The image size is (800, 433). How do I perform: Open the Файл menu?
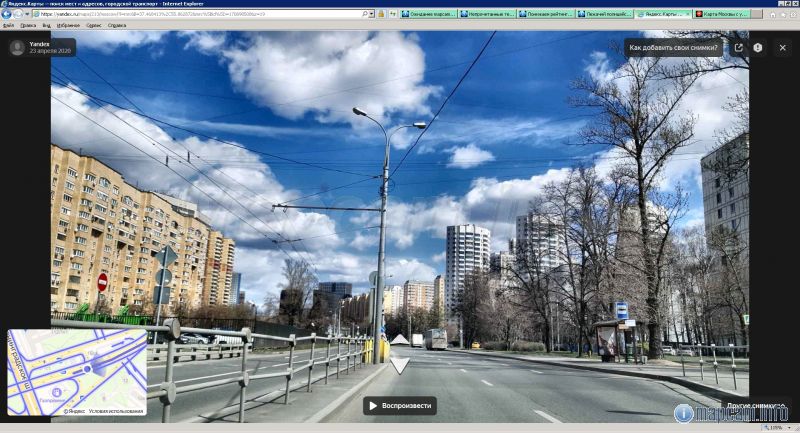pos(8,25)
